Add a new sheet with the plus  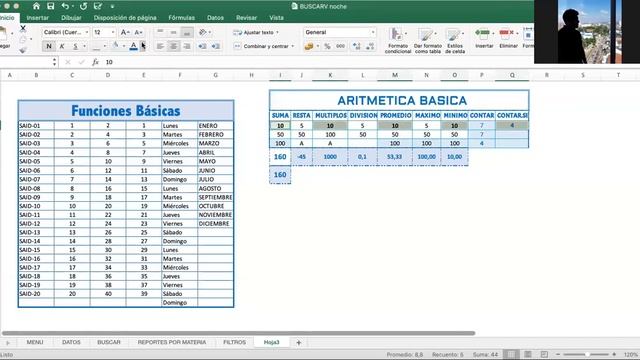pyautogui.click(x=298, y=342)
